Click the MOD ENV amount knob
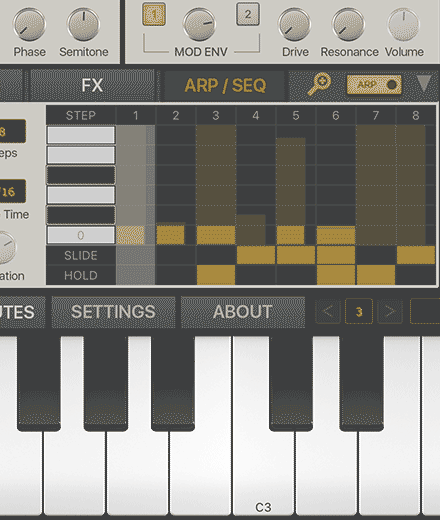 pyautogui.click(x=200, y=25)
